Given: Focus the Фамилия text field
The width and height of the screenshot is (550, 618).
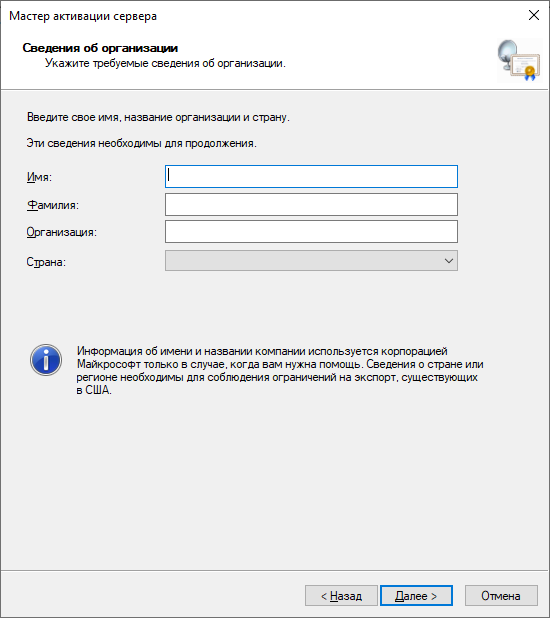Looking at the screenshot, I should (x=311, y=204).
